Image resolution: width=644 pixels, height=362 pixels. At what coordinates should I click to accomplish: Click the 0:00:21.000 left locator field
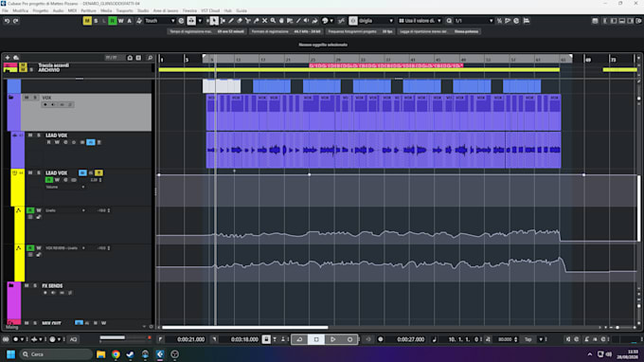190,339
